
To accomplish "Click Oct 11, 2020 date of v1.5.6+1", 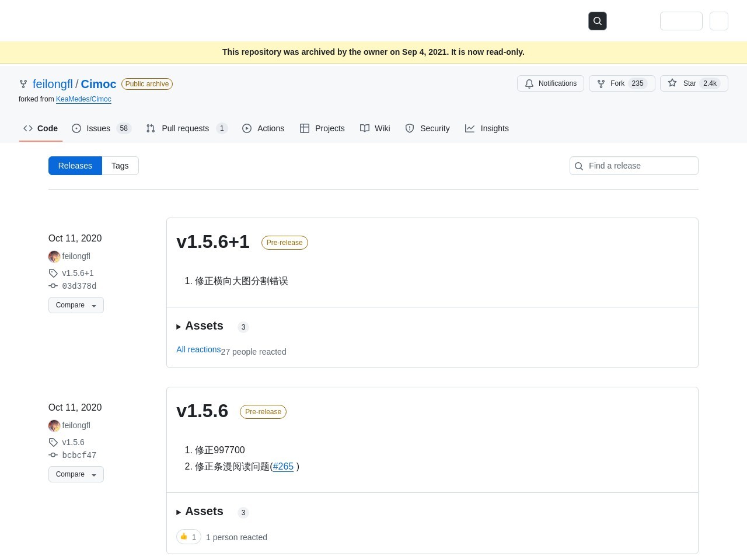I will pyautogui.click(x=75, y=238).
